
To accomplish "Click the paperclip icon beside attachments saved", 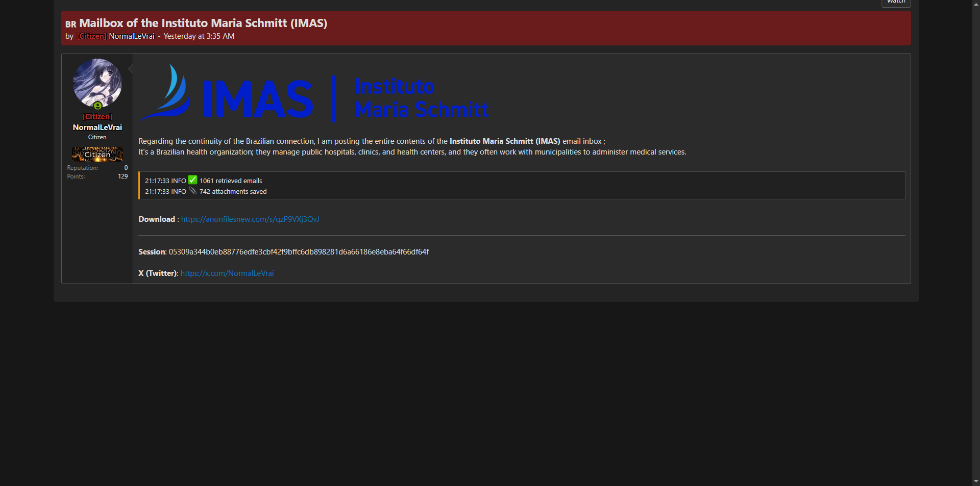I will coord(192,191).
